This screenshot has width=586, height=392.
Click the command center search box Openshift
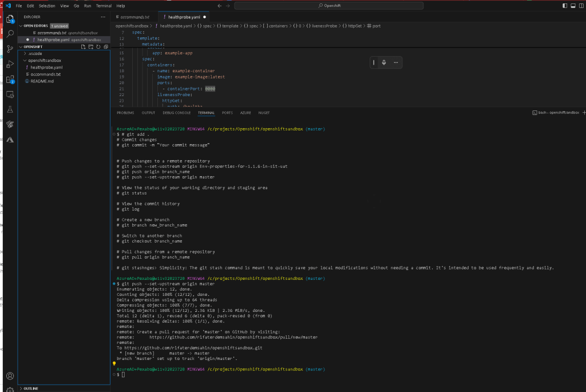(329, 6)
